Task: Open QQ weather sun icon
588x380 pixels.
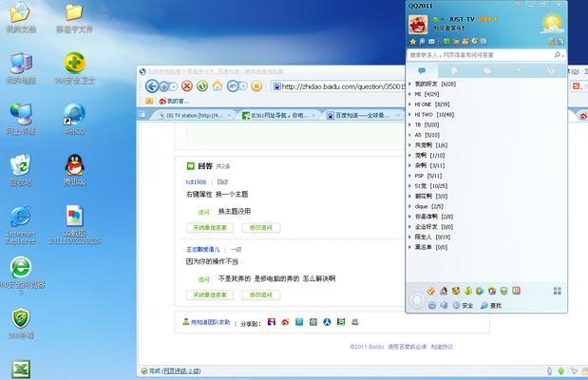Action: pyautogui.click(x=552, y=24)
